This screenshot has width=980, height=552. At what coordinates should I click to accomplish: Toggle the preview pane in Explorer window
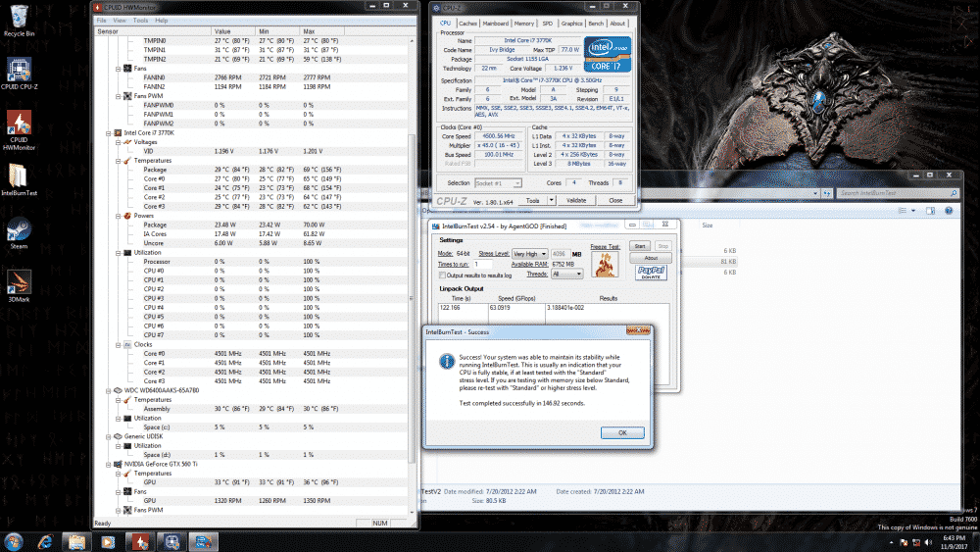point(930,211)
